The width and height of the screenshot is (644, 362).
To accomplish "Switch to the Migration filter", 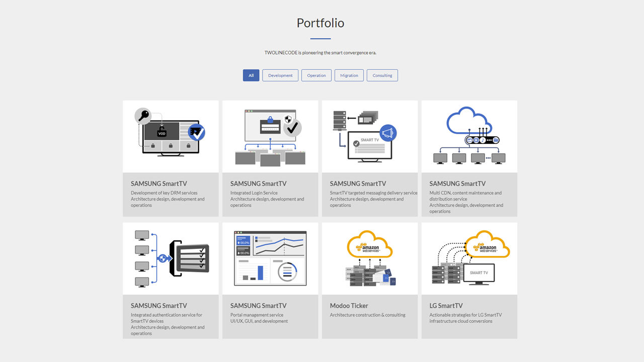I will 349,75.
